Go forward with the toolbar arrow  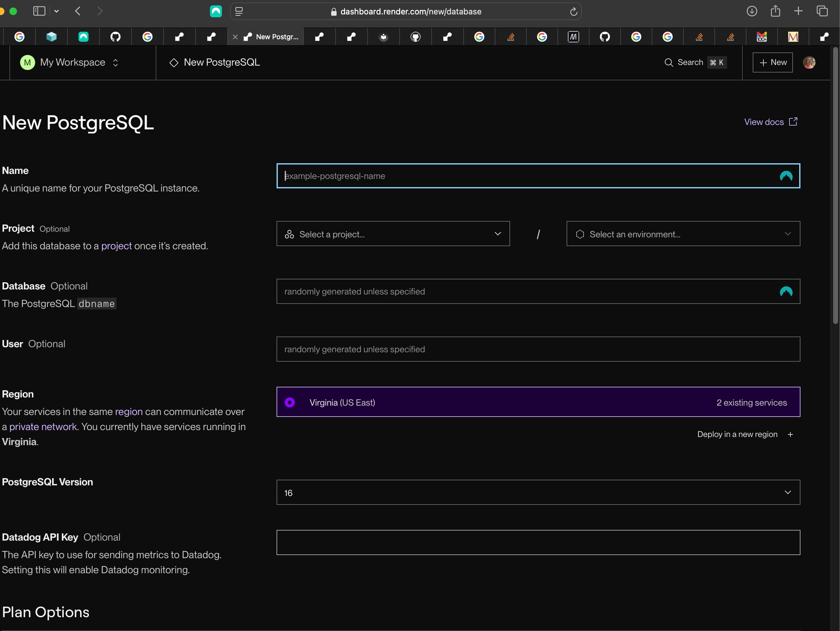(x=100, y=11)
